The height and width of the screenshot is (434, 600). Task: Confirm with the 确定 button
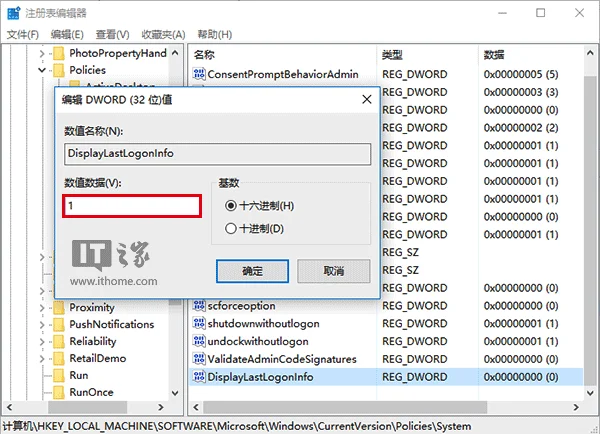click(252, 271)
